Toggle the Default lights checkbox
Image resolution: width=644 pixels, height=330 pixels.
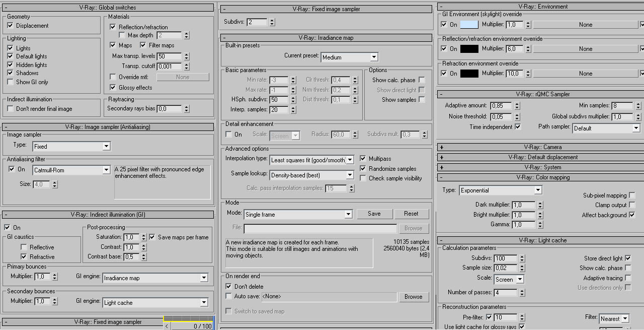(11, 56)
